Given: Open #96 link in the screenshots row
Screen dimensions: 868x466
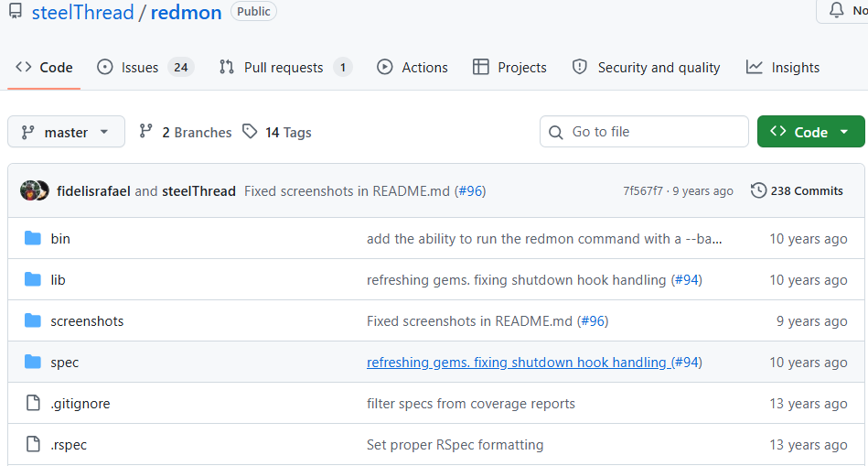Looking at the screenshot, I should pyautogui.click(x=594, y=320).
